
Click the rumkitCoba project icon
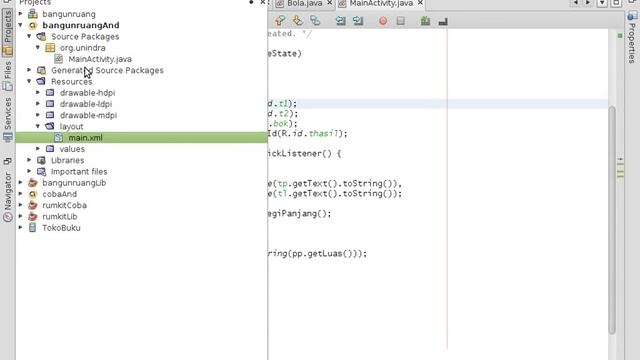pyautogui.click(x=33, y=205)
